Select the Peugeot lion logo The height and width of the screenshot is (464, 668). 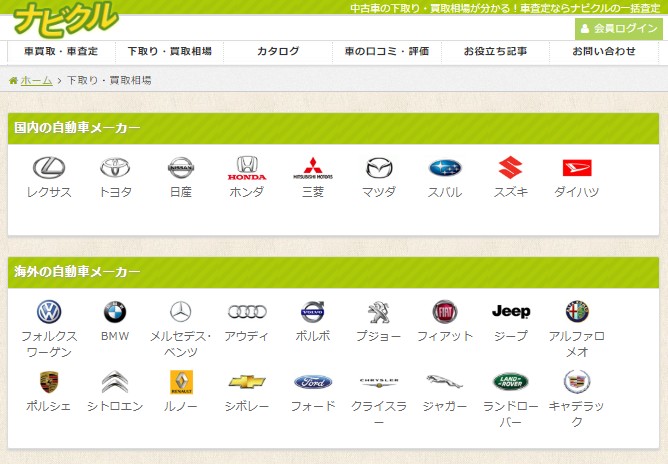[x=379, y=311]
